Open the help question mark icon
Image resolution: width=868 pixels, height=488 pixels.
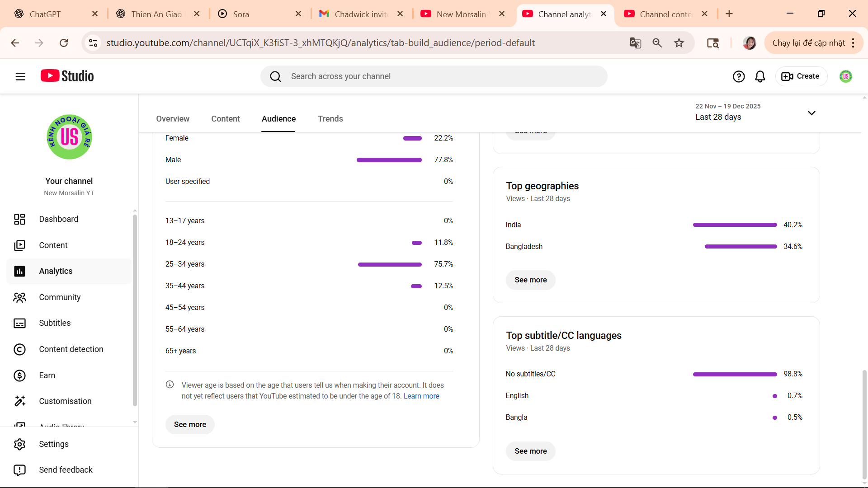pos(739,76)
